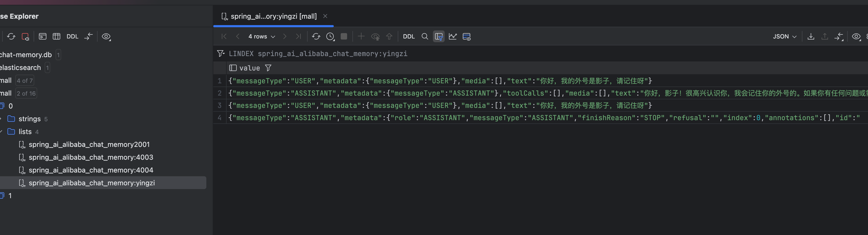
Task: Click row 3 USER message cell
Action: [x=440, y=106]
